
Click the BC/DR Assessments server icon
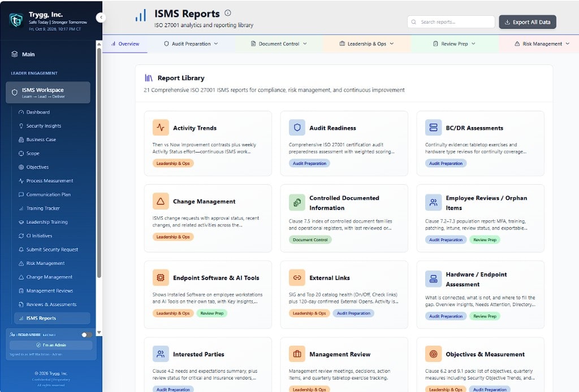[433, 128]
